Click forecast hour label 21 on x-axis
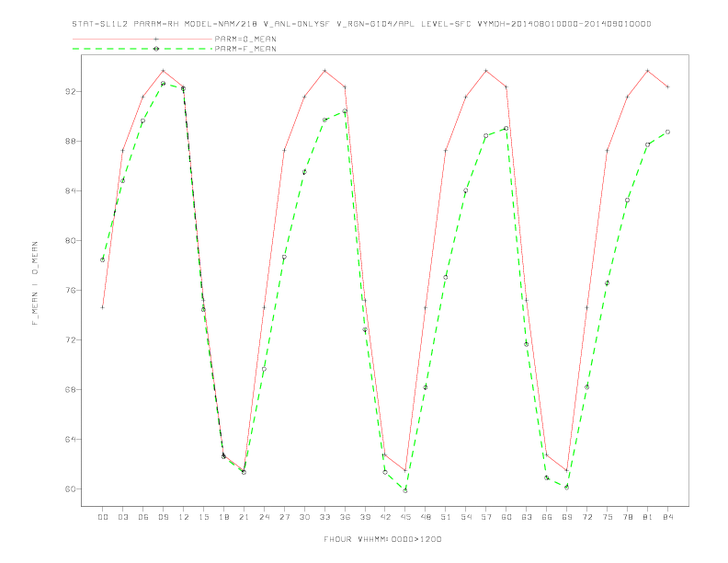Viewport: 728px width, 563px height. 244,517
